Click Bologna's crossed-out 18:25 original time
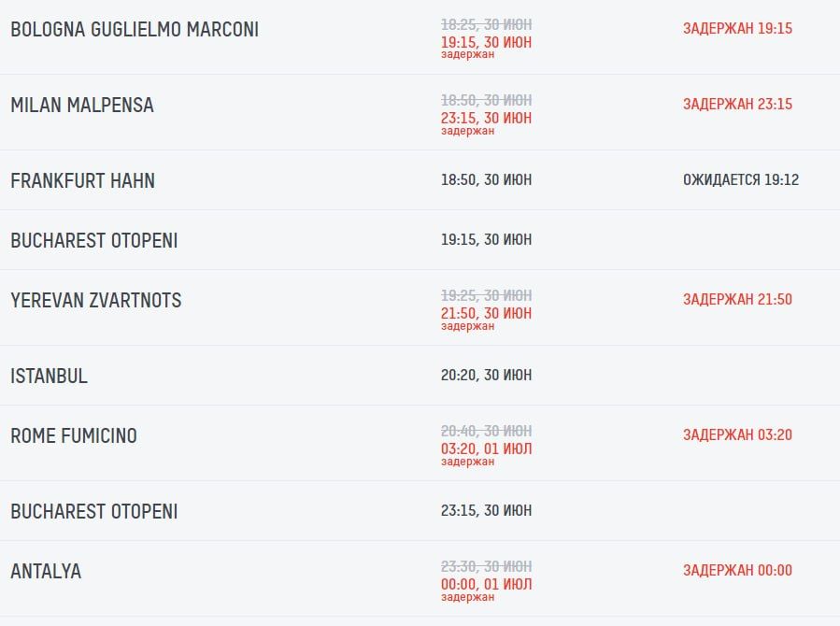This screenshot has width=840, height=626. (486, 25)
